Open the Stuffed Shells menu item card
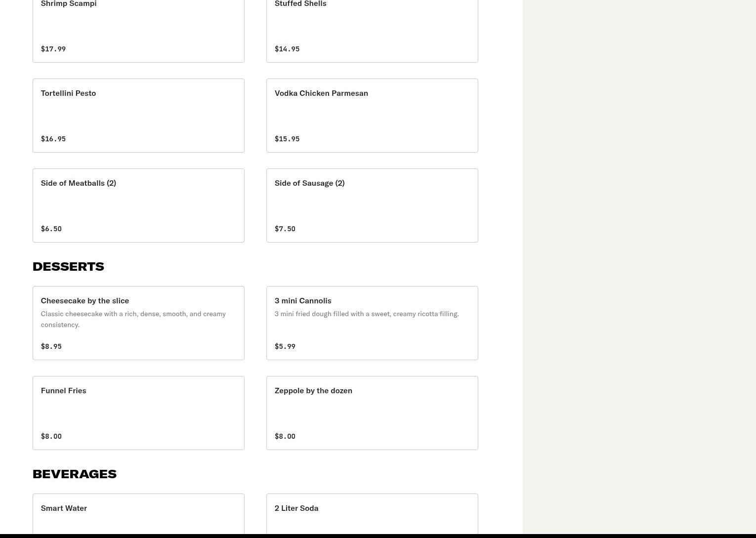This screenshot has height=538, width=756. click(372, 31)
